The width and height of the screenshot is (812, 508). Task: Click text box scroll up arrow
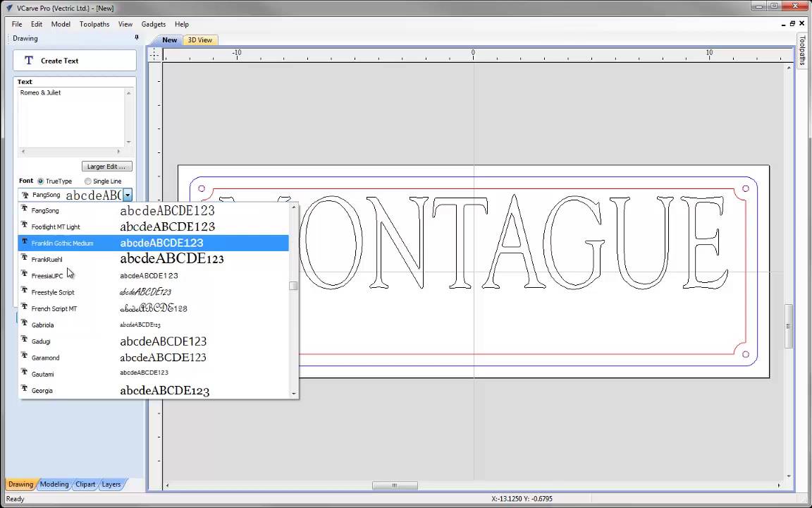pyautogui.click(x=129, y=93)
